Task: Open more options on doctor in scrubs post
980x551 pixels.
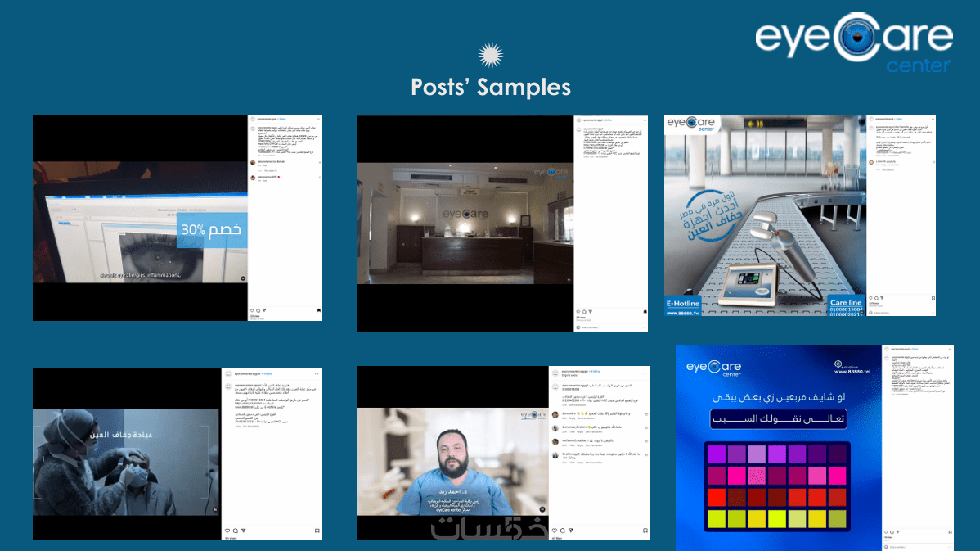Action: pyautogui.click(x=645, y=373)
